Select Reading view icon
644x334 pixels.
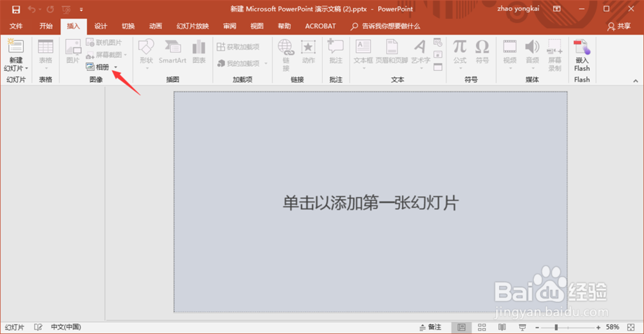pyautogui.click(x=502, y=327)
